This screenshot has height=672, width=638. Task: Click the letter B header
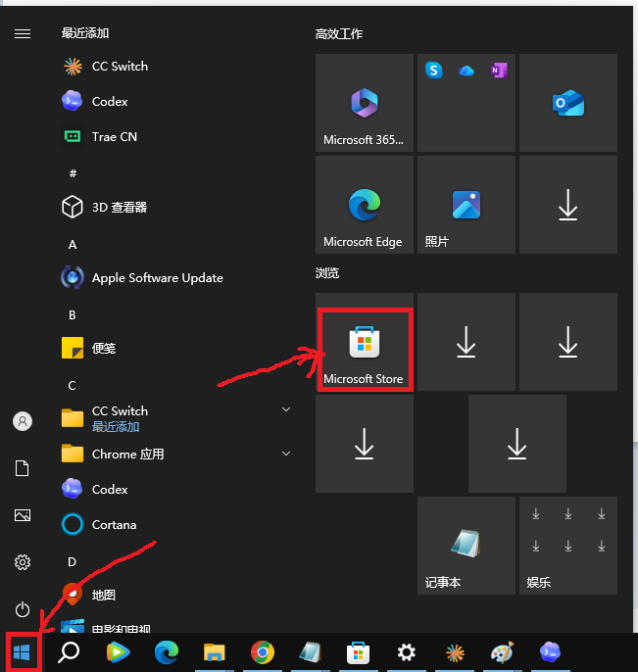pyautogui.click(x=73, y=315)
